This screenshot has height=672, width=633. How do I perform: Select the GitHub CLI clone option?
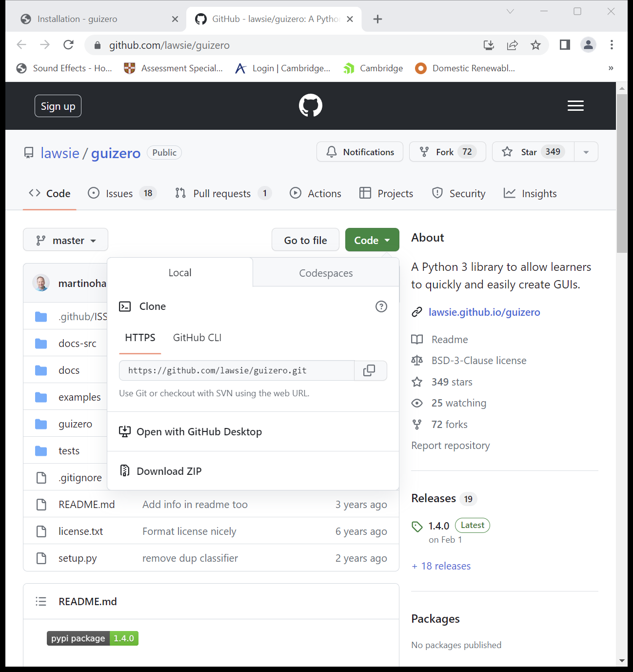197,337
